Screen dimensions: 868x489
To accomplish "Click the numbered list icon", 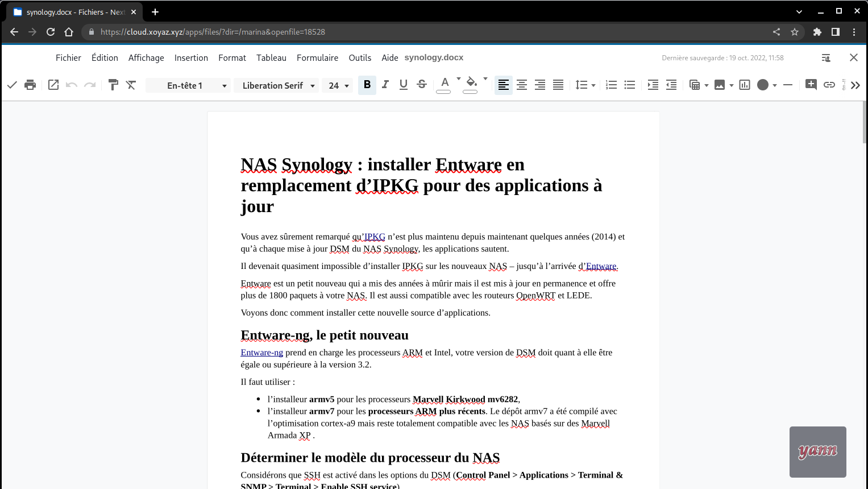I will coord(612,85).
